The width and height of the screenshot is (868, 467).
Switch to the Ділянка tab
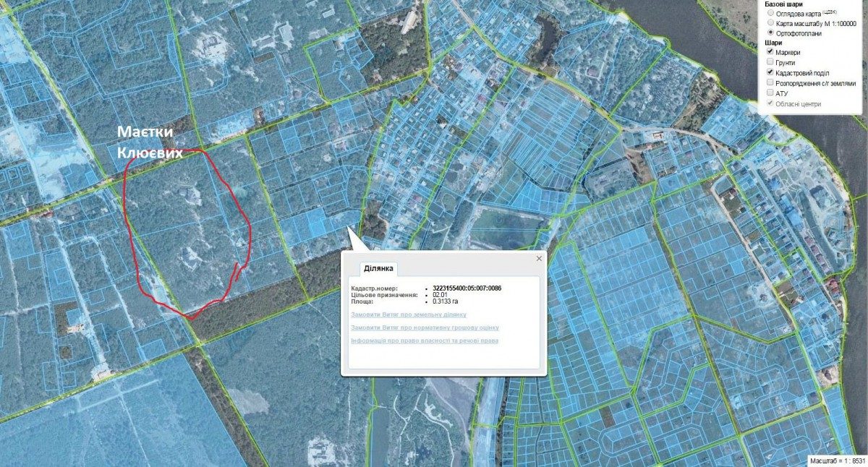coord(379,268)
